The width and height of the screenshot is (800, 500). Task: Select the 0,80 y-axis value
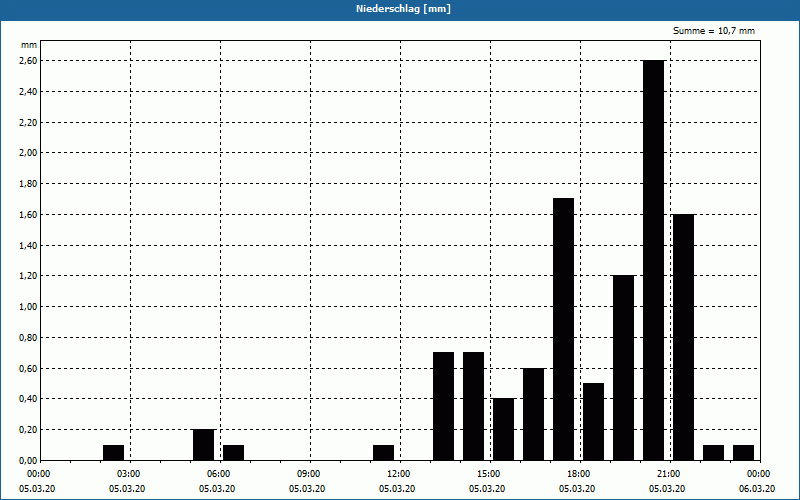click(29, 337)
